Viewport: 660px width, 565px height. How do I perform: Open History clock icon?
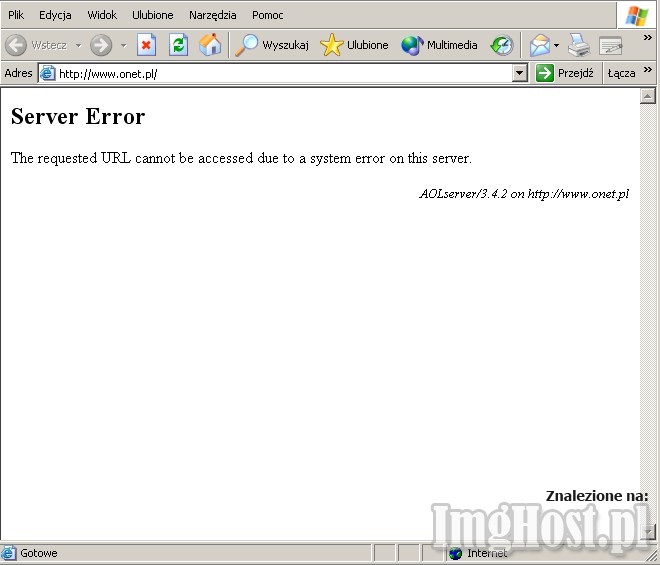click(502, 45)
